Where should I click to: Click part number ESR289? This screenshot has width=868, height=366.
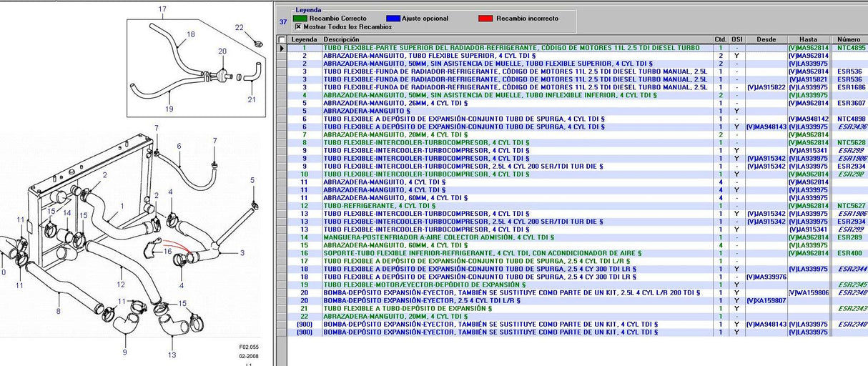[849, 237]
